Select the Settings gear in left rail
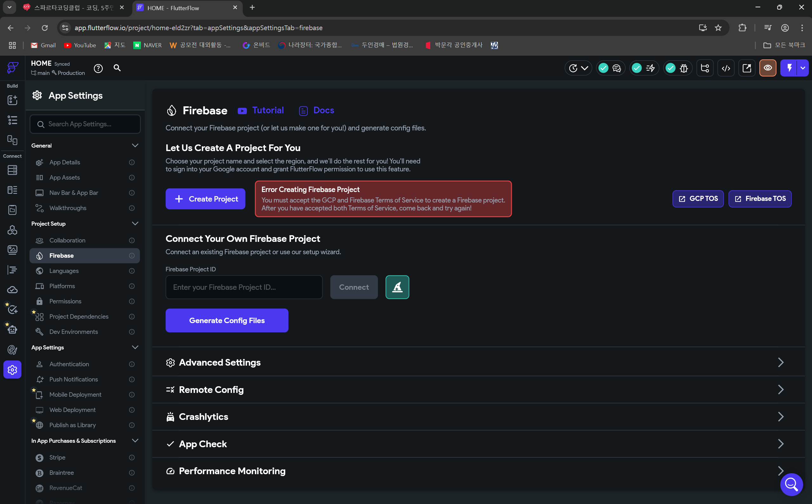812x504 pixels. tap(12, 370)
